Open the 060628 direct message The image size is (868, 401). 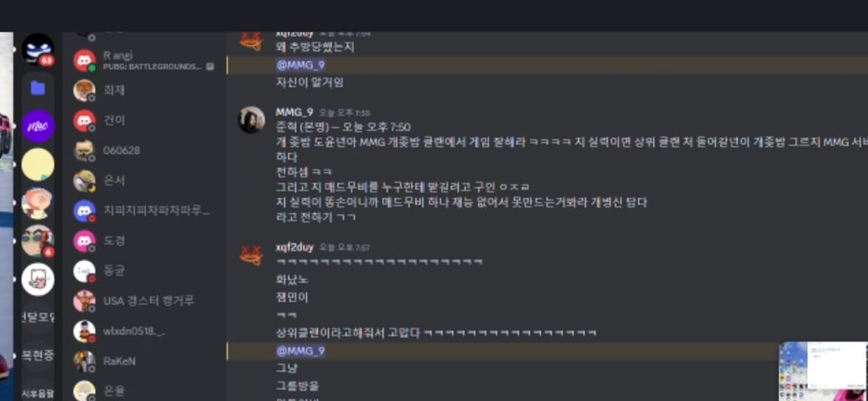[x=145, y=150]
